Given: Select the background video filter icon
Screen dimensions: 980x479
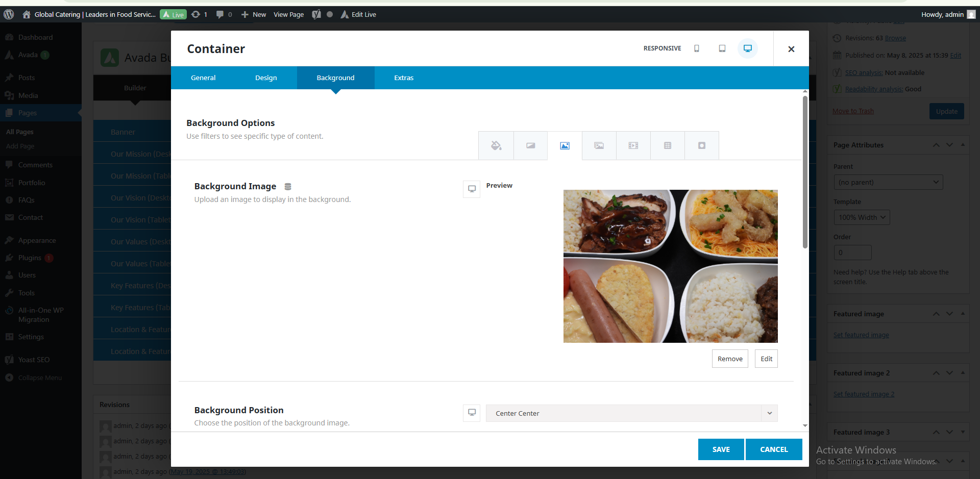Looking at the screenshot, I should click(633, 146).
